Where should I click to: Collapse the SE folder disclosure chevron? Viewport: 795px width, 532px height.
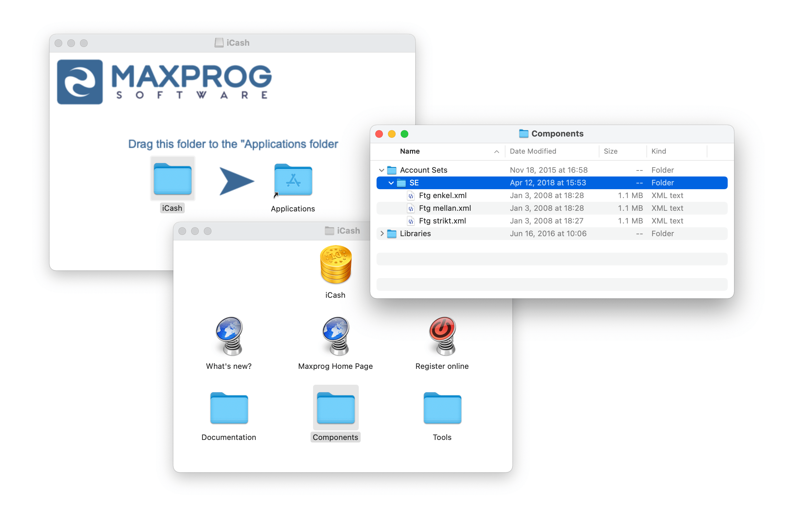(x=391, y=183)
